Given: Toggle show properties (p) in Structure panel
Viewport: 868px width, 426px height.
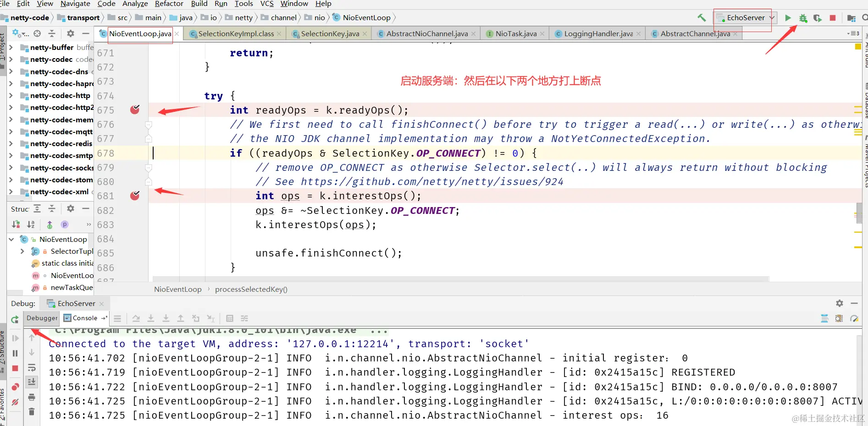Looking at the screenshot, I should pos(65,224).
